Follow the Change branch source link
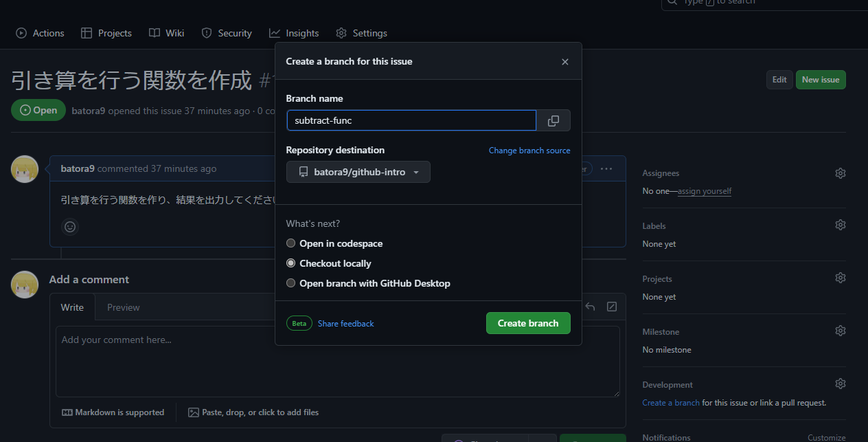 529,151
